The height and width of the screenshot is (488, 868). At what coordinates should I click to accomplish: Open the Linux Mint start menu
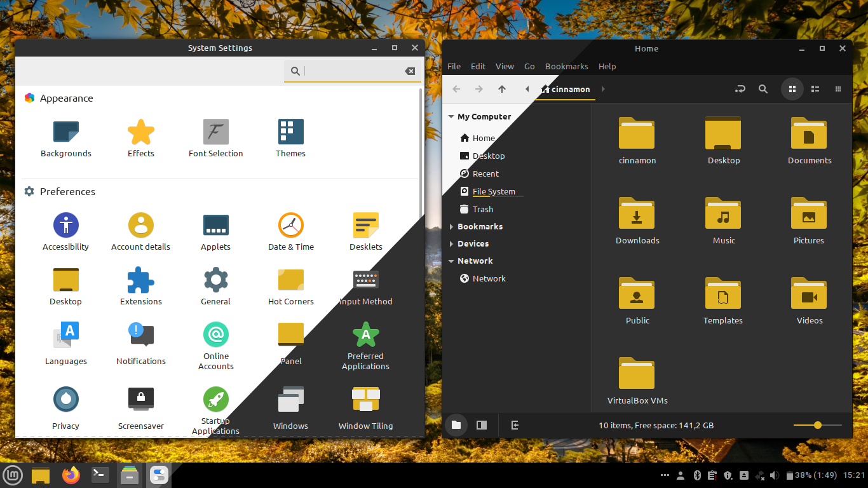(x=13, y=475)
